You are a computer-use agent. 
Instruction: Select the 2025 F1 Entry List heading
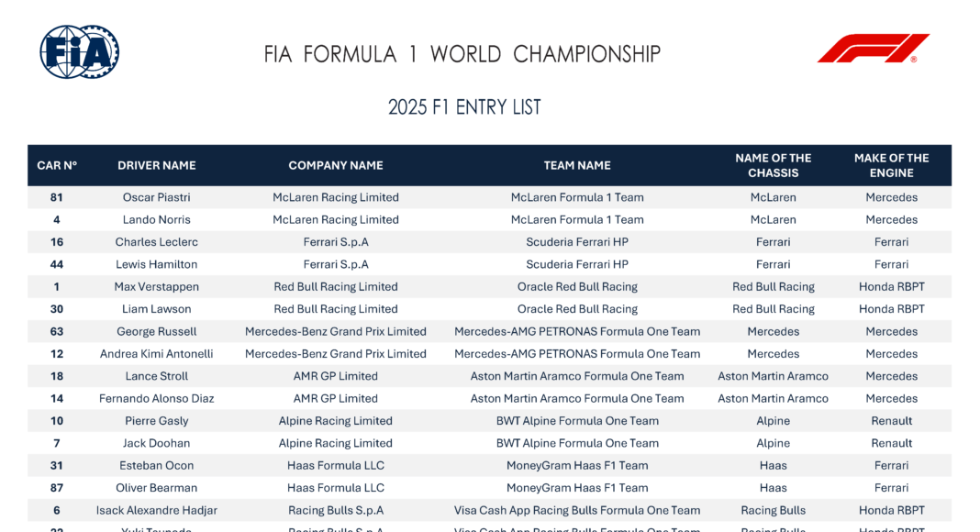pos(464,107)
